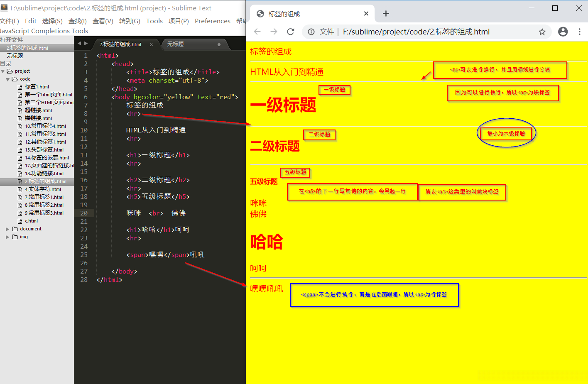Refresh the current page in Chrome
Image resolution: width=588 pixels, height=384 pixels.
pyautogui.click(x=290, y=31)
